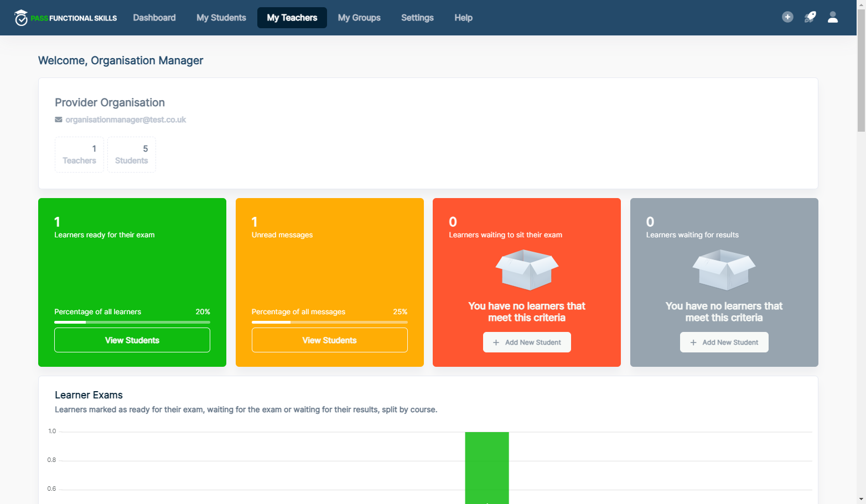Click the Teachers count tile
This screenshot has width=866, height=504.
(x=79, y=154)
